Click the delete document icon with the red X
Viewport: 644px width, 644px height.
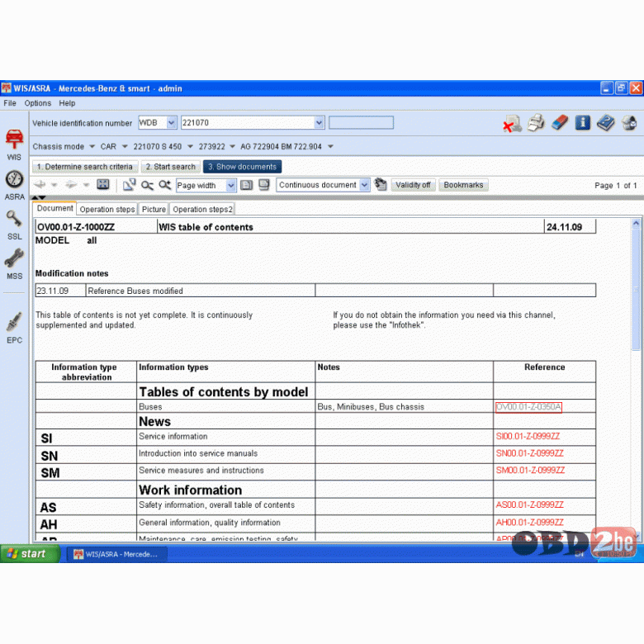coord(512,123)
